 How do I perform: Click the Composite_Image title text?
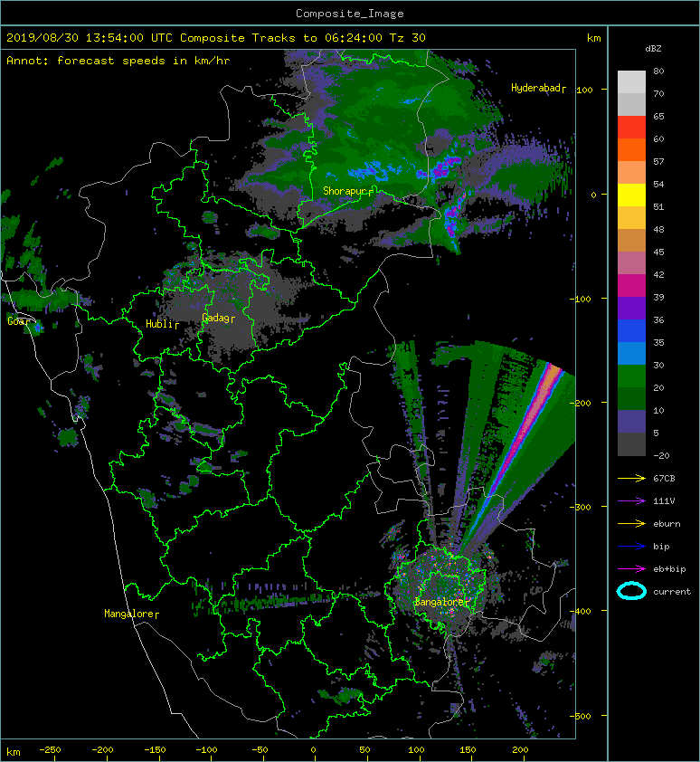tap(350, 14)
